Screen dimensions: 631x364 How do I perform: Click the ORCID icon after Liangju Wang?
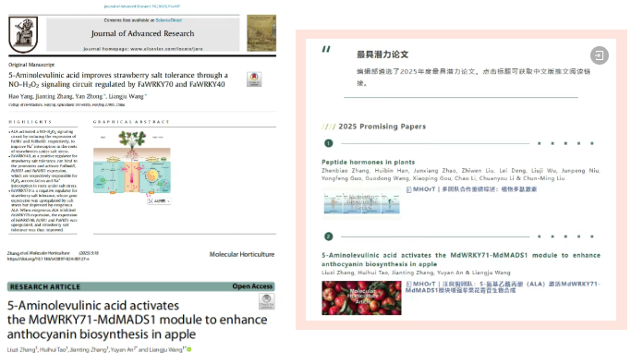[x=189, y=349]
